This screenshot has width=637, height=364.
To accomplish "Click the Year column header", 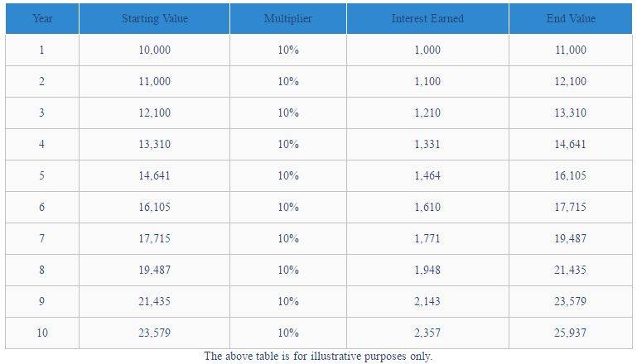I will (x=42, y=18).
